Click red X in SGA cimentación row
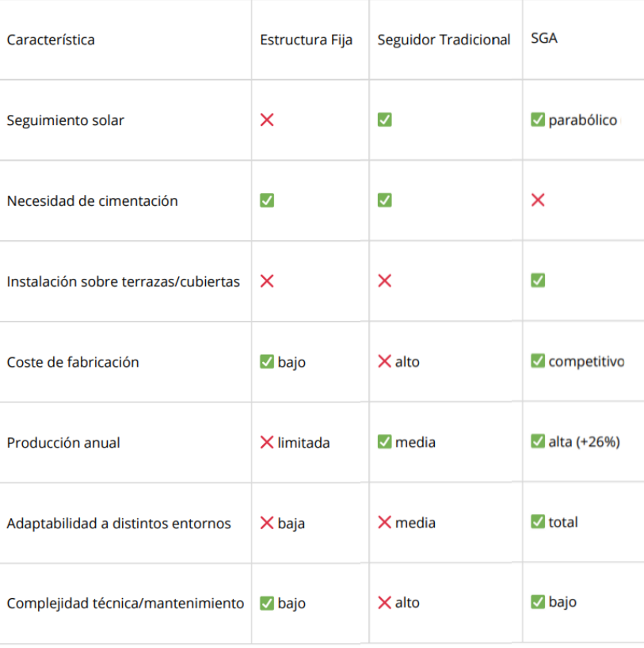Viewport: 644px width, 648px height. point(538,200)
